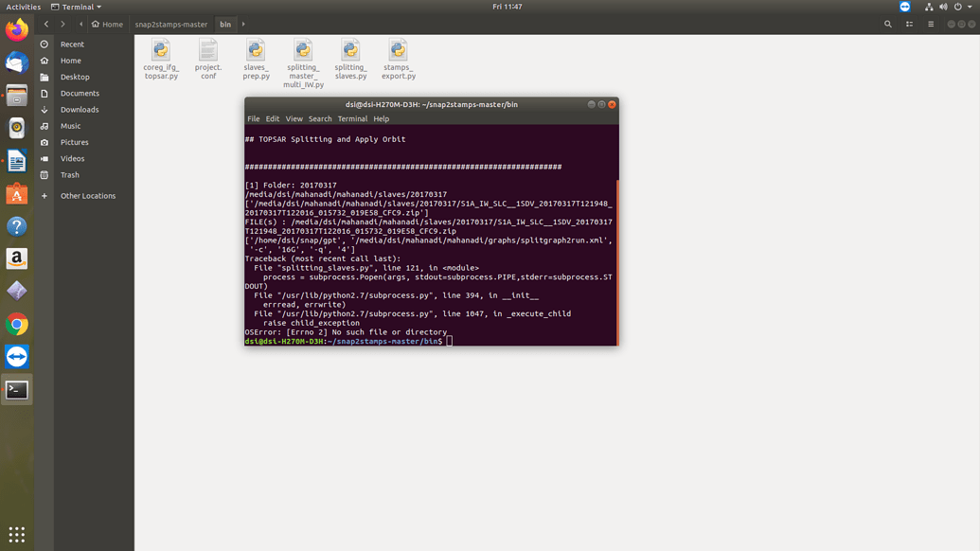Select the slaves_prep.py script icon

[256, 51]
